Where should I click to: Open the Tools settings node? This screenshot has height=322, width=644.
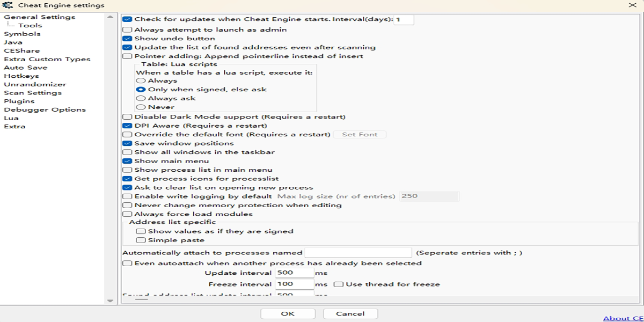pyautogui.click(x=30, y=25)
